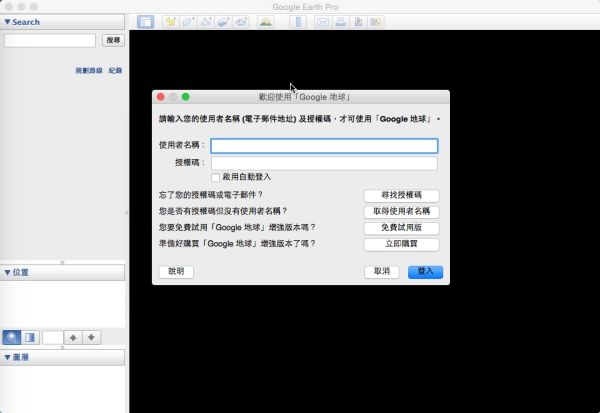Viewport: 600px width, 413px height.
Task: Open 說明 help in login dialog
Action: click(x=176, y=271)
